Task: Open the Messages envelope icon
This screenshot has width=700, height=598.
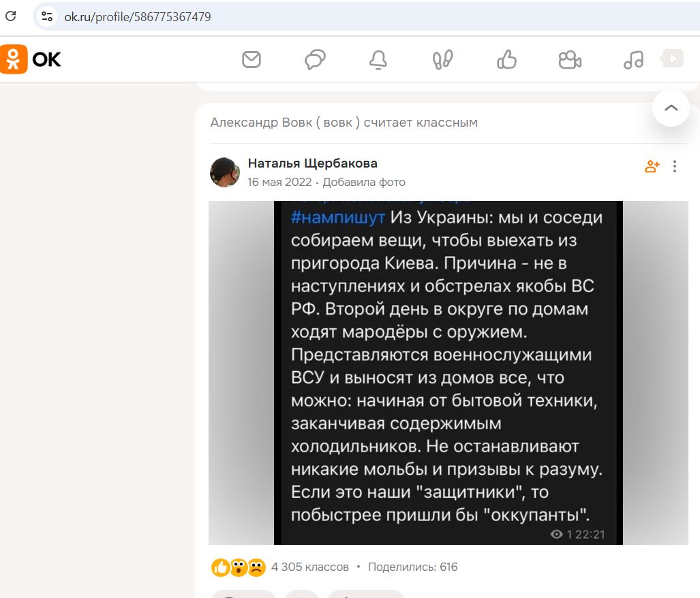Action: [252, 60]
